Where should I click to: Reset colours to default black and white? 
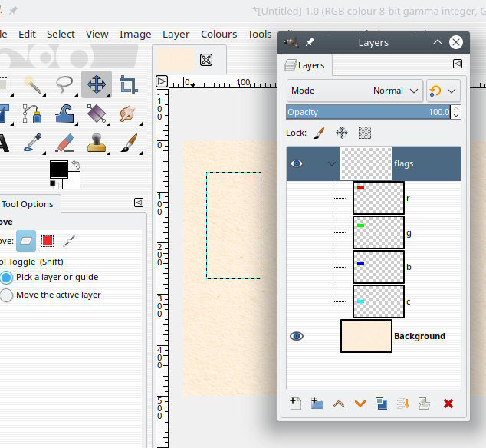pos(54,185)
